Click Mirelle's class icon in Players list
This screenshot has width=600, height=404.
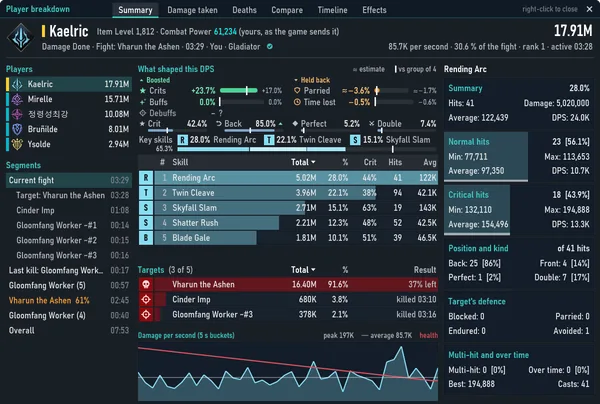click(x=17, y=99)
